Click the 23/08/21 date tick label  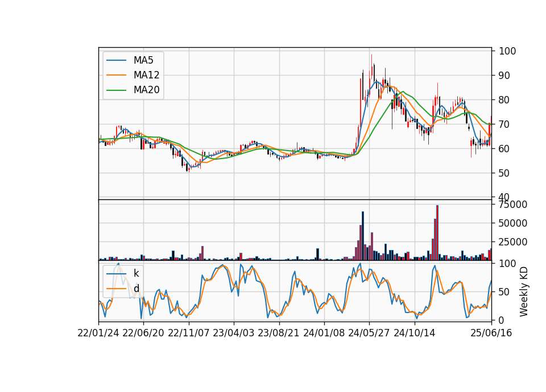tap(279, 333)
